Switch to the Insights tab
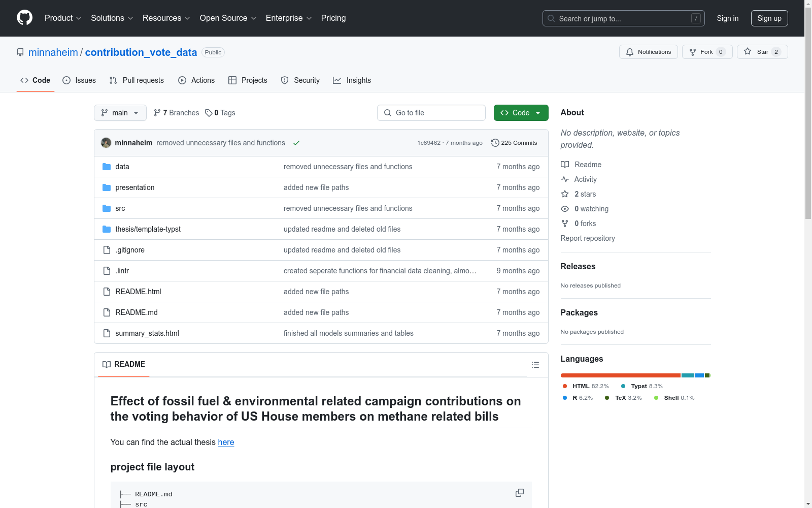The height and width of the screenshot is (508, 812). pos(352,80)
